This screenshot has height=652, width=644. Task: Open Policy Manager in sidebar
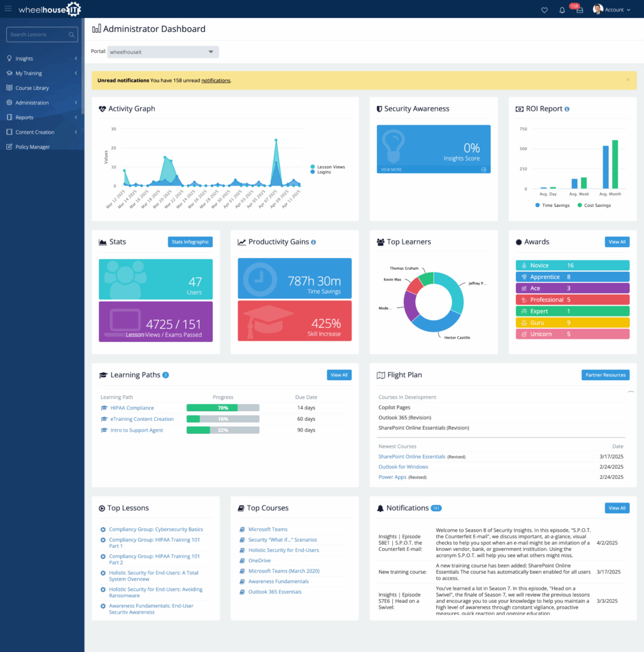pos(32,147)
